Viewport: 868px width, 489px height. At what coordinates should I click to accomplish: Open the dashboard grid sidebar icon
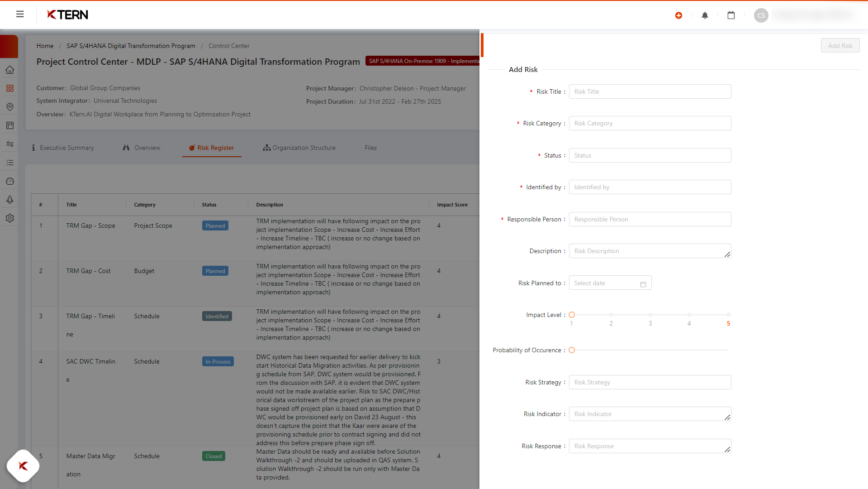[x=10, y=88]
